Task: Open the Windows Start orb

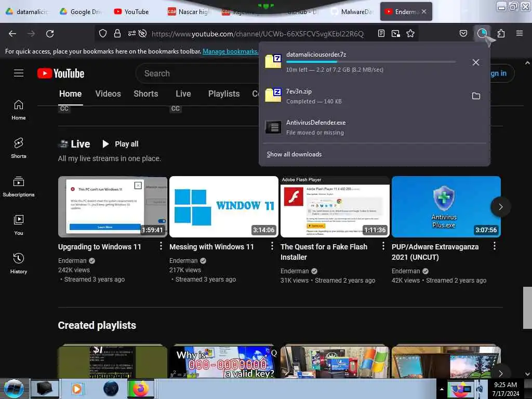Action: tap(14, 389)
